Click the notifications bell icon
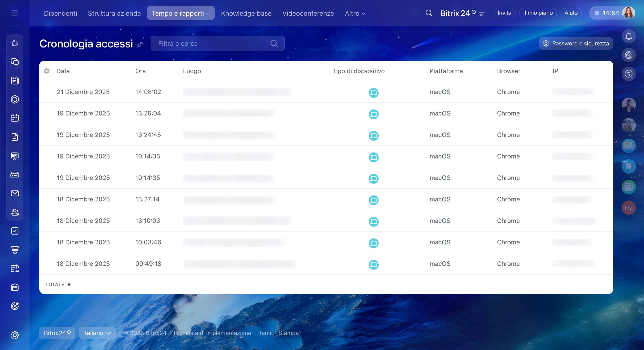 point(629,36)
